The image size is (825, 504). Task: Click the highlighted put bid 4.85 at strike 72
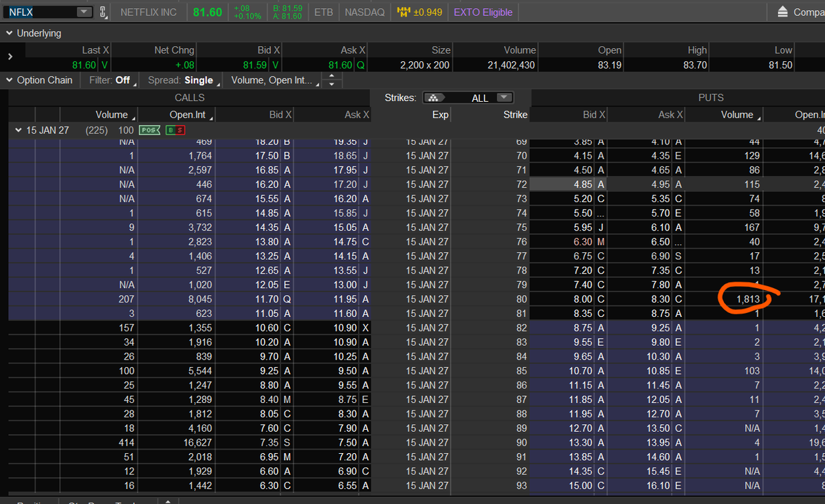583,184
